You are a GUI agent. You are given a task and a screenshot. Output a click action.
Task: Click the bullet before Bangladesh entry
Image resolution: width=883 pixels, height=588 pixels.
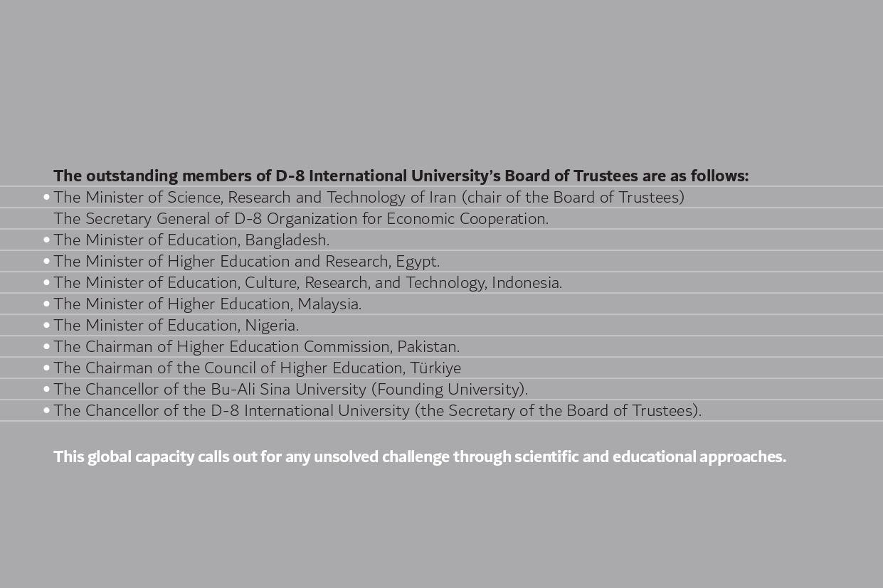46,240
